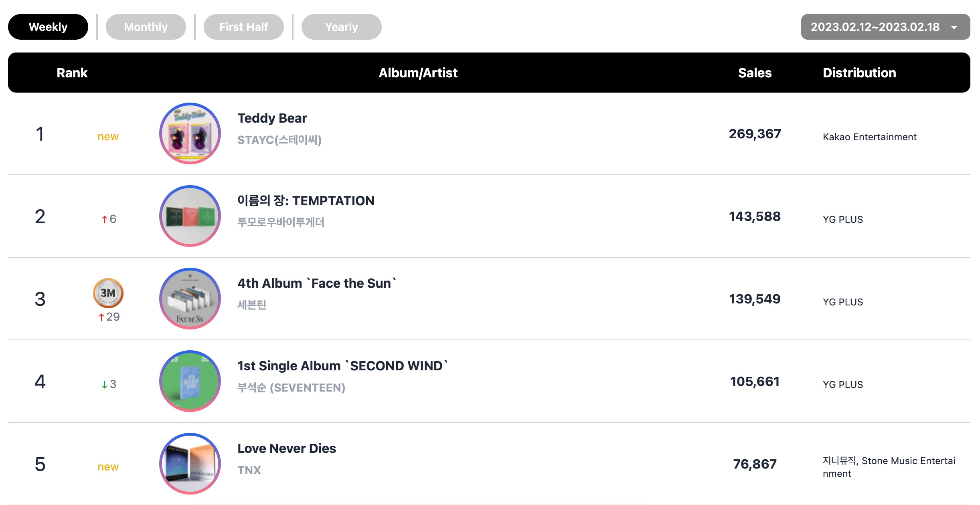980x505 pixels.
Task: Open the 2023.02.12~2023.02.18 date range dropdown
Action: click(885, 27)
